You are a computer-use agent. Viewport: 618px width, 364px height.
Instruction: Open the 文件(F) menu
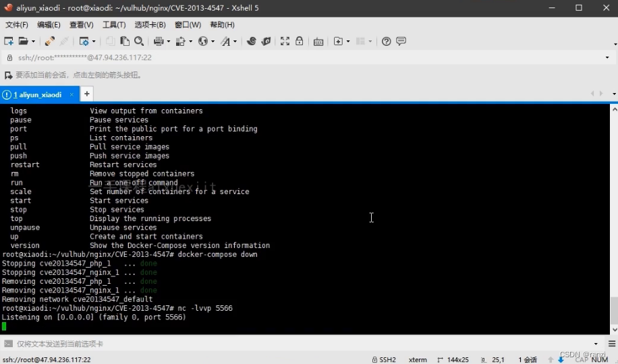coord(17,25)
